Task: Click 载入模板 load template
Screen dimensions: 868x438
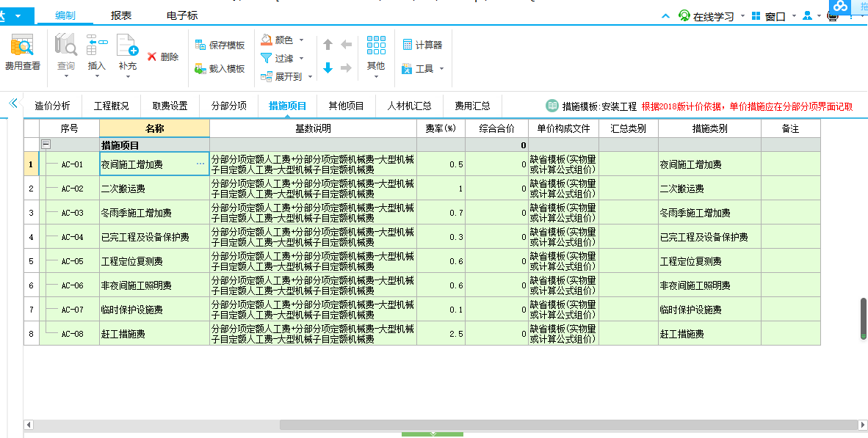Action: tap(220, 68)
